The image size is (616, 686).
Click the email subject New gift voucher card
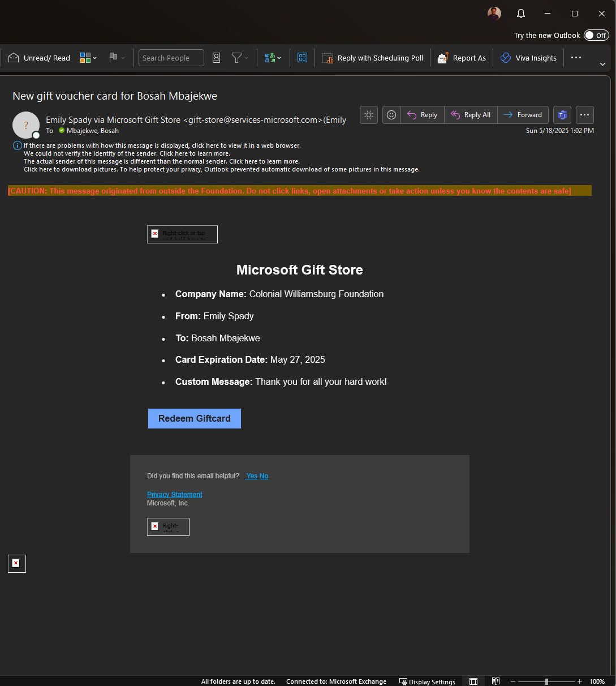click(x=115, y=96)
